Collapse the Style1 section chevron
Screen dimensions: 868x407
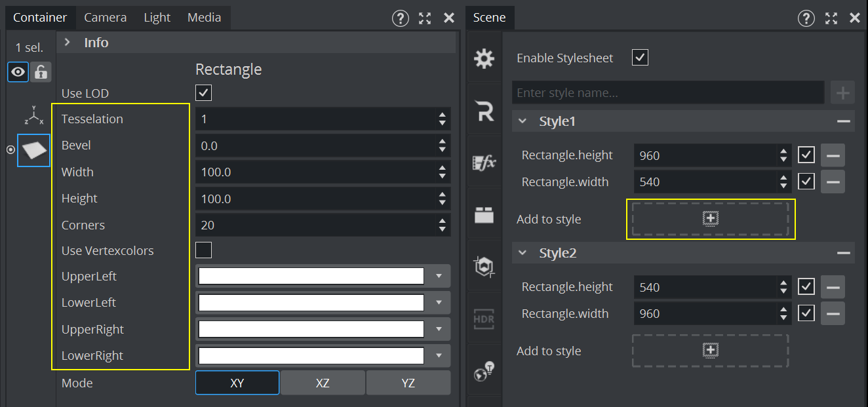[523, 121]
